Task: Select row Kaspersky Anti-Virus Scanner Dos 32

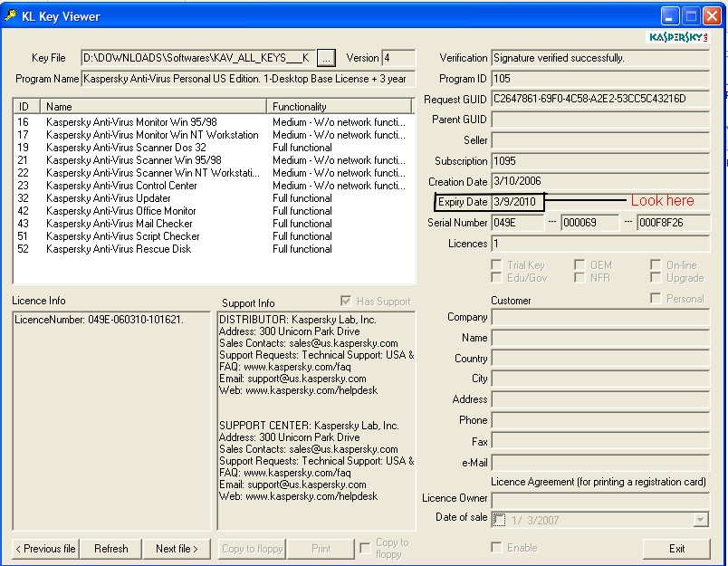Action: pyautogui.click(x=212, y=148)
